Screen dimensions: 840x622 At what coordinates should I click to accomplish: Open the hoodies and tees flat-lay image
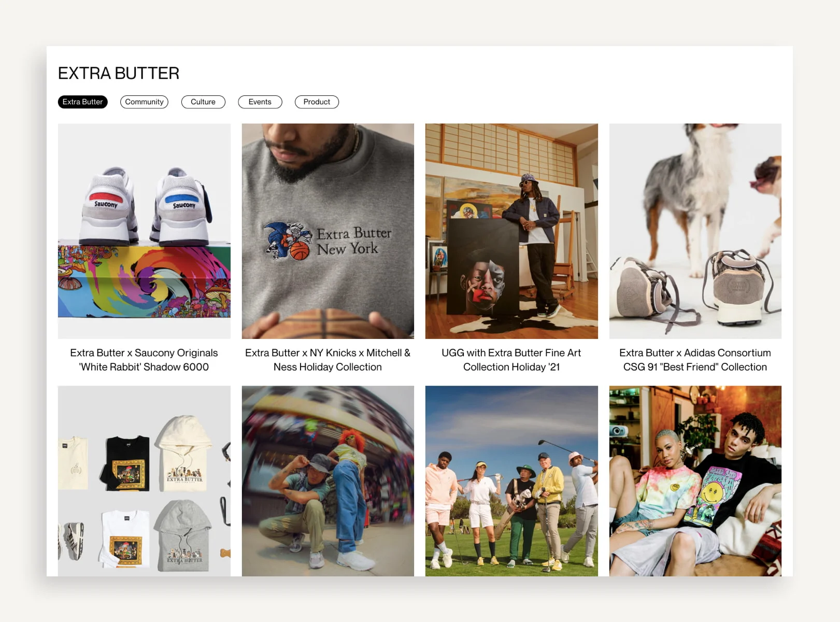[x=144, y=481]
